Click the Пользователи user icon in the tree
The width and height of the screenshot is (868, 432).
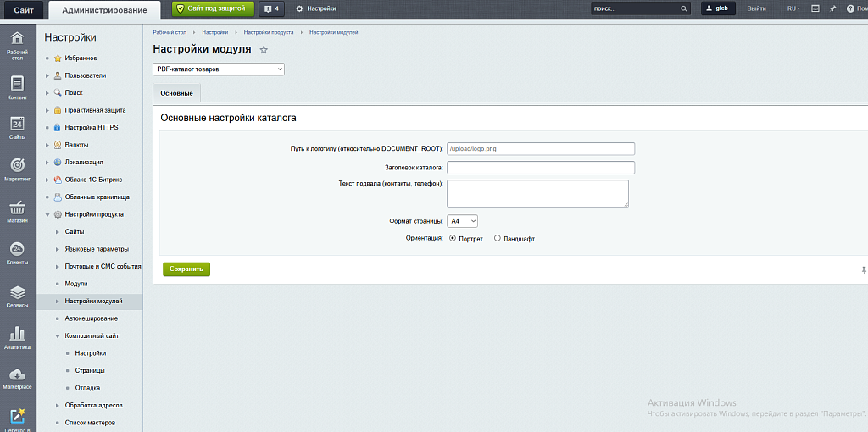(x=58, y=75)
